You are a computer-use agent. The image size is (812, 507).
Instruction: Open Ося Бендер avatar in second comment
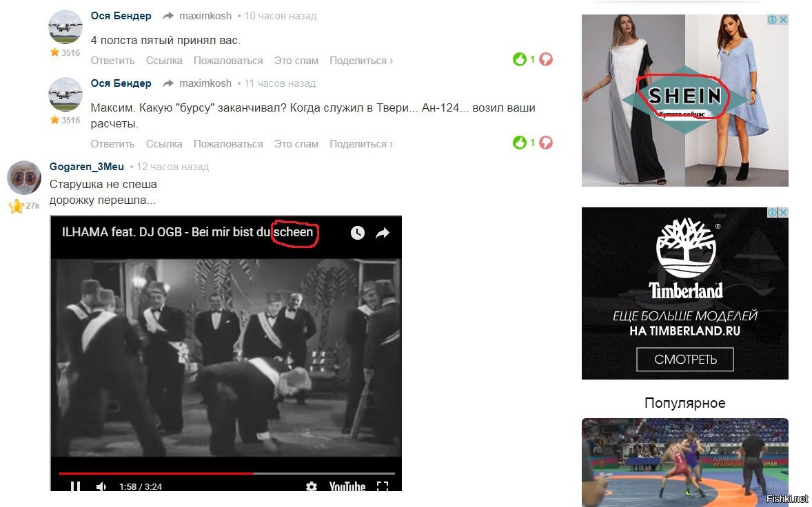[x=65, y=94]
